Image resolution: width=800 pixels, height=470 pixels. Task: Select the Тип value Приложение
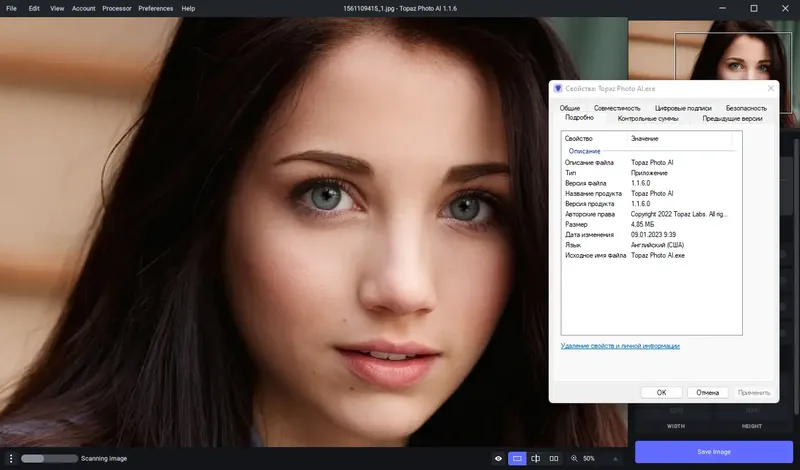(x=649, y=173)
